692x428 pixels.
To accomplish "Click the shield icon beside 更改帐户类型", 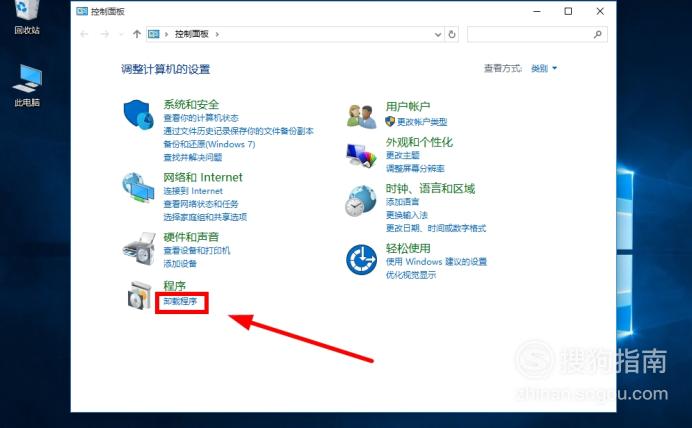I will pyautogui.click(x=390, y=121).
